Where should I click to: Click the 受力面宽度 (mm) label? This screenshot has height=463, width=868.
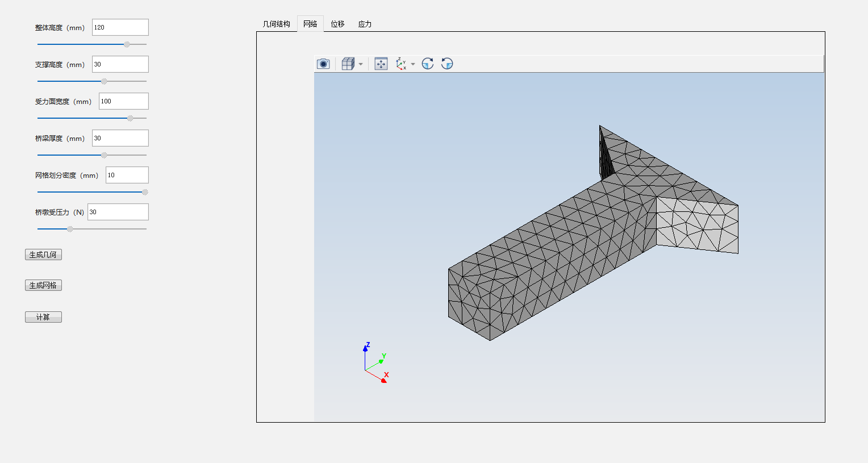tap(63, 102)
